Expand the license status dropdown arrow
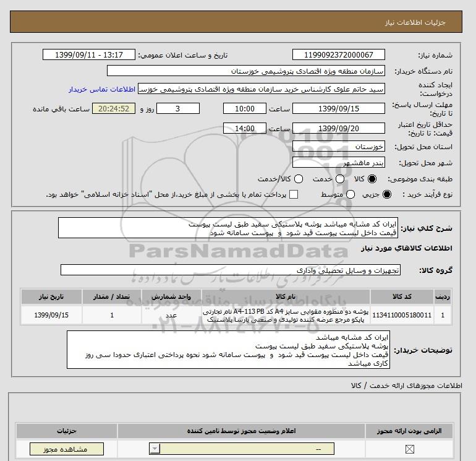The height and width of the screenshot is (461, 476). [x=155, y=449]
